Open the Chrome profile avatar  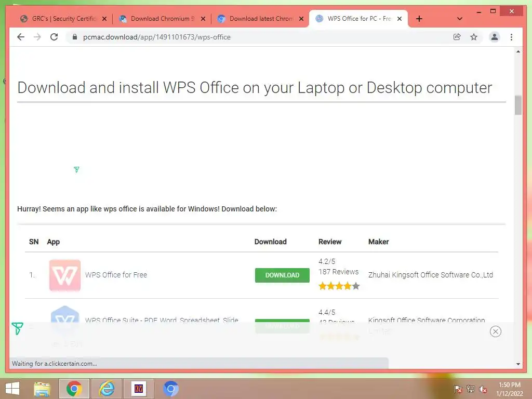pyautogui.click(x=495, y=37)
